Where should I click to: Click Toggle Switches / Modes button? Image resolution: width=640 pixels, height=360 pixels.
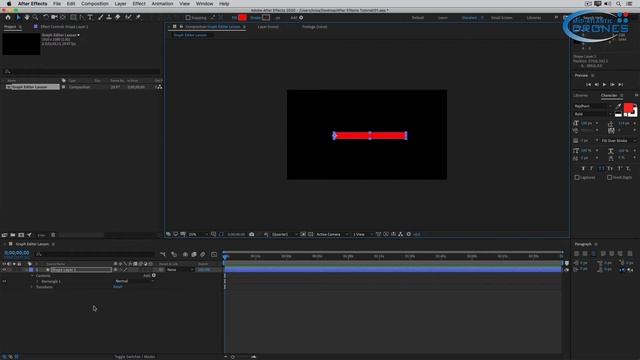[x=135, y=357]
